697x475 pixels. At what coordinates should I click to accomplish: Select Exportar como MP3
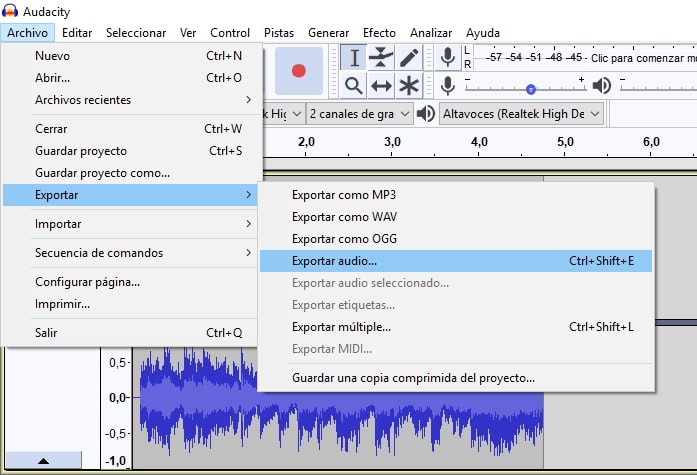456,195
